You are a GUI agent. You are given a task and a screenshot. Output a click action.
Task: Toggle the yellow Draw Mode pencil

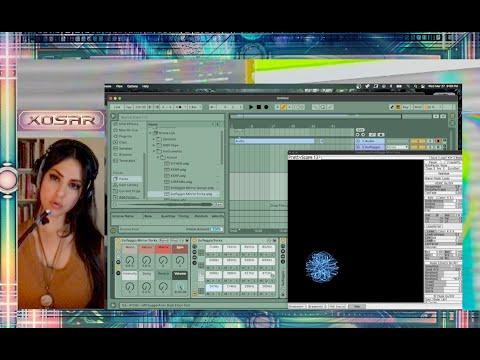coord(284,107)
